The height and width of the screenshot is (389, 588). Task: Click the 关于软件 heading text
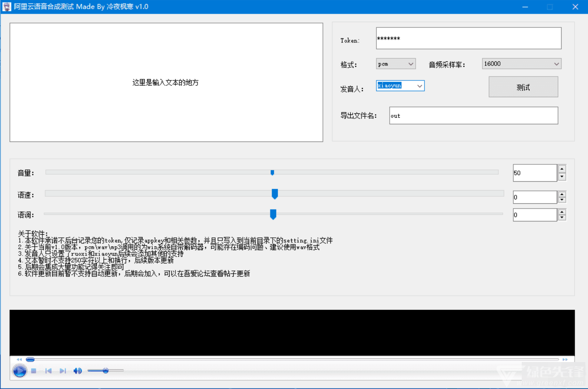(33, 234)
